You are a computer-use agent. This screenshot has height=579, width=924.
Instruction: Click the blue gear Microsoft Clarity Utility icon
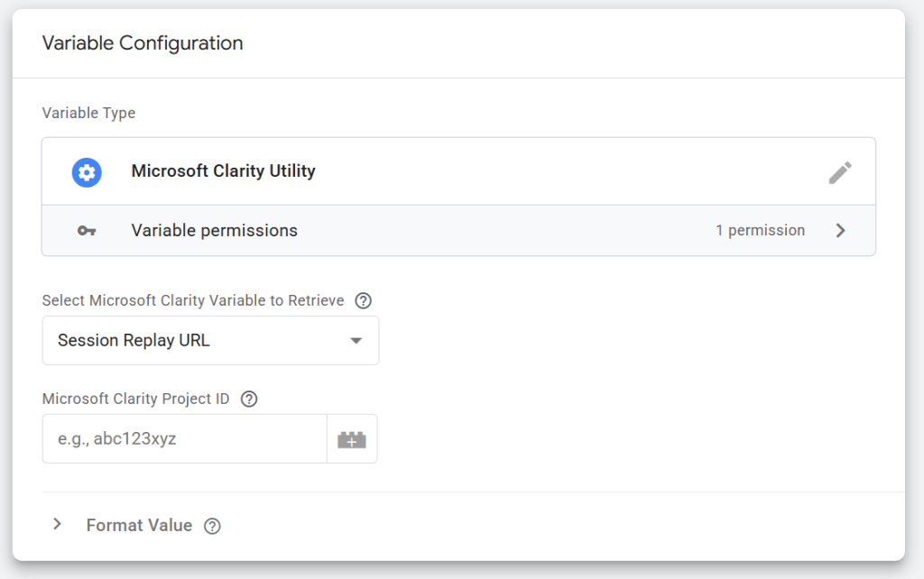[87, 172]
